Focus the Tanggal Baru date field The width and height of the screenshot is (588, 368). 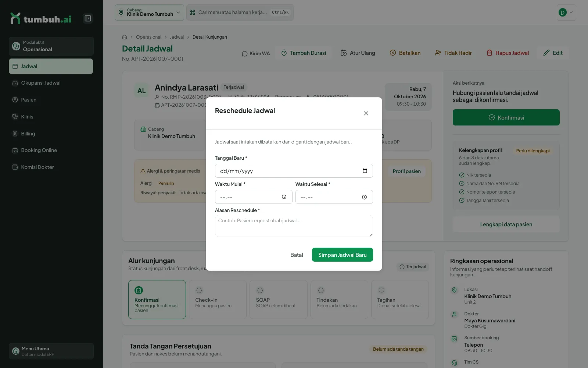click(294, 171)
